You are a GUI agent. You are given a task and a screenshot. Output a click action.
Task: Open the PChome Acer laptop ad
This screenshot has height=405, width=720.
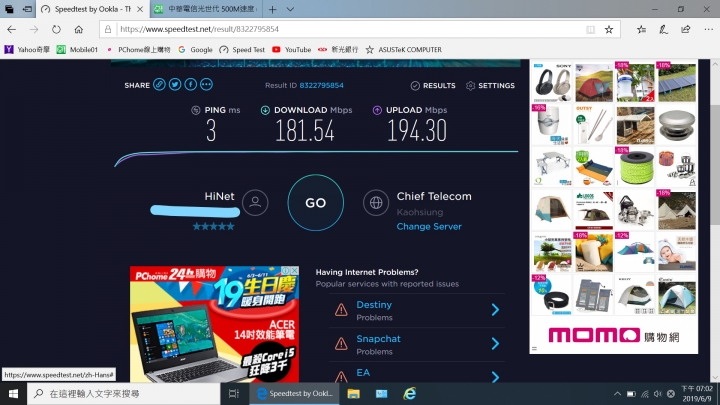pyautogui.click(x=214, y=324)
